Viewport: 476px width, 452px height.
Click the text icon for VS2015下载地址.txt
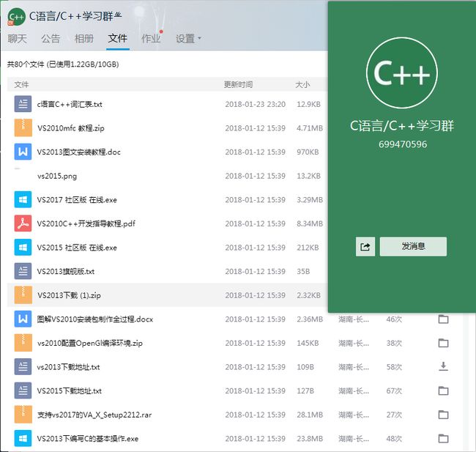coord(23,390)
